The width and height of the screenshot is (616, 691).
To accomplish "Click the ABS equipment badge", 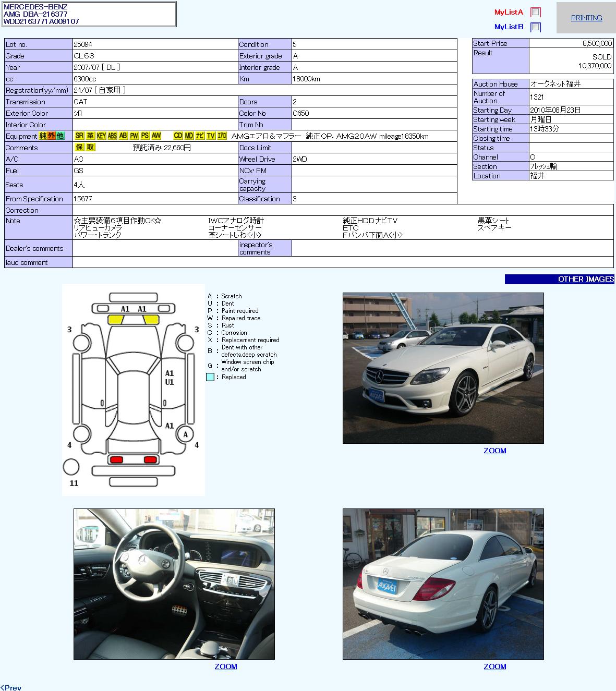I will coord(112,136).
